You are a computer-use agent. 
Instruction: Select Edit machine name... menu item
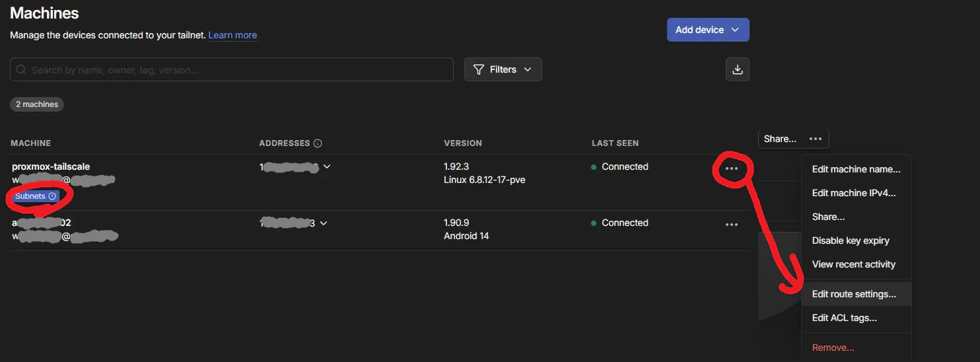point(856,169)
